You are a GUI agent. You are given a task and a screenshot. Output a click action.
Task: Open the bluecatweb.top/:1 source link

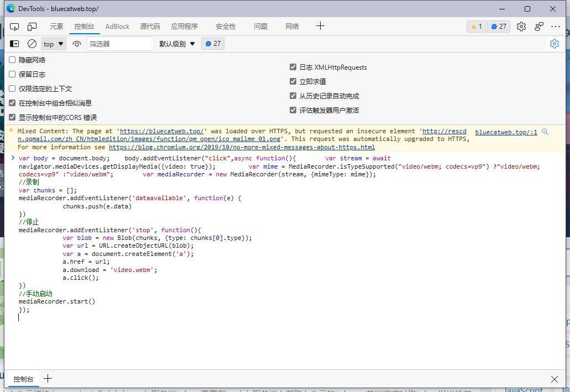click(506, 132)
